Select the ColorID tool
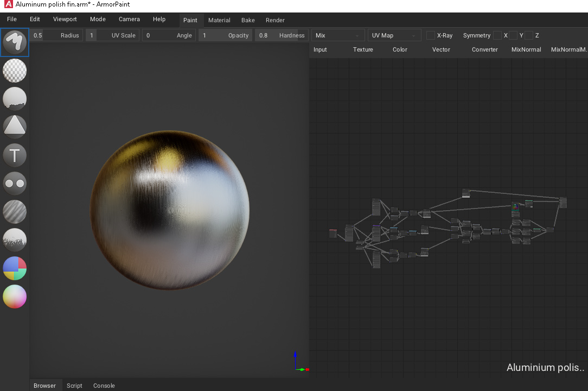This screenshot has width=588, height=391. point(14,268)
